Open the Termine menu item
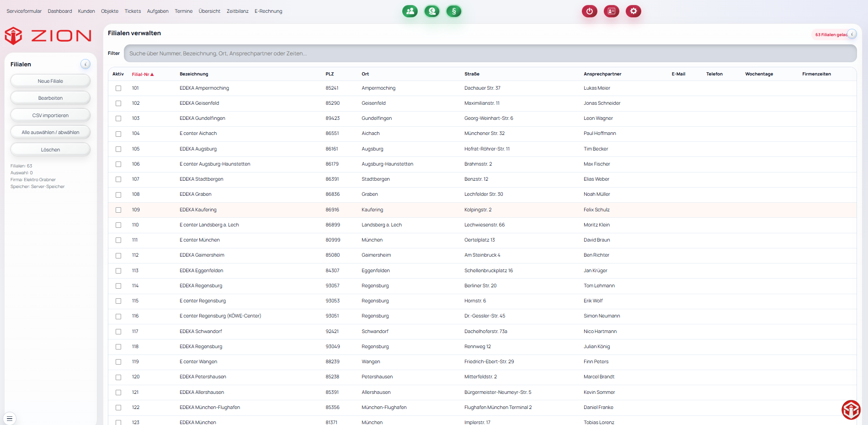Screen dimensions: 868x425 [x=183, y=11]
